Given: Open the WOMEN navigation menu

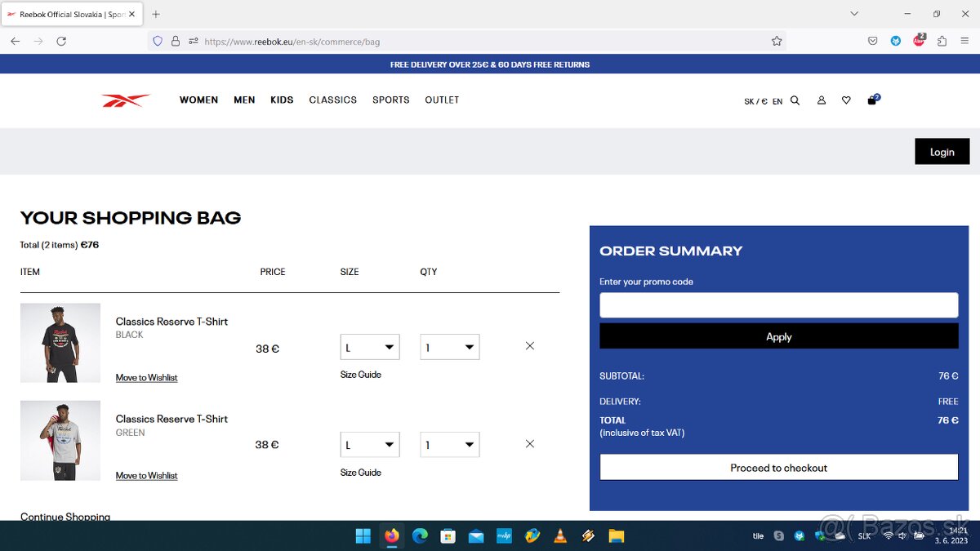Looking at the screenshot, I should (x=198, y=100).
